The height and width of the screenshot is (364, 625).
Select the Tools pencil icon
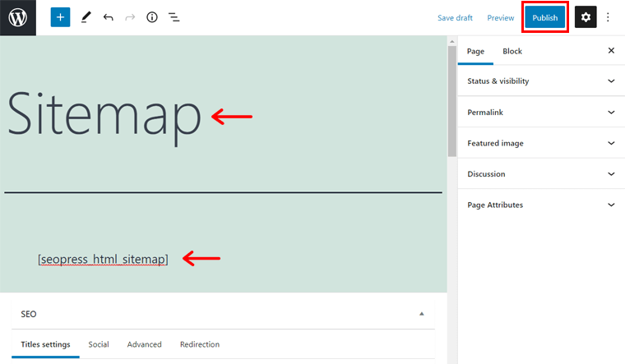(x=86, y=17)
